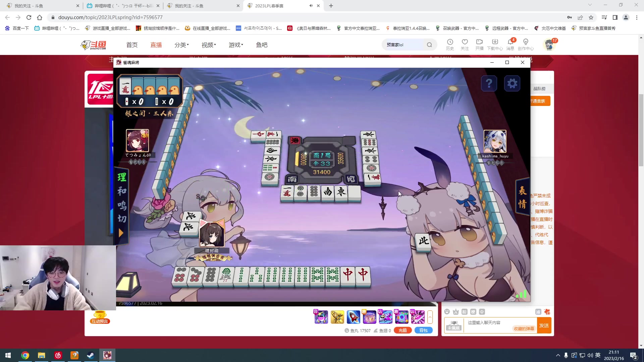The image size is (644, 362).
Task: Open the 视频 navigation dropdown
Action: 208,45
